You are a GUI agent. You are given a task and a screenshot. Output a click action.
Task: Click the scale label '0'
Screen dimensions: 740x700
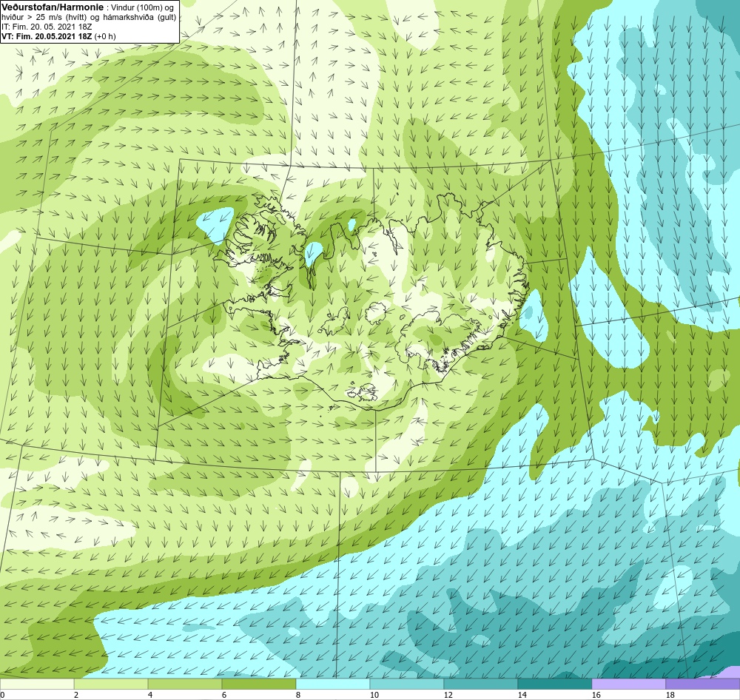[2, 695]
